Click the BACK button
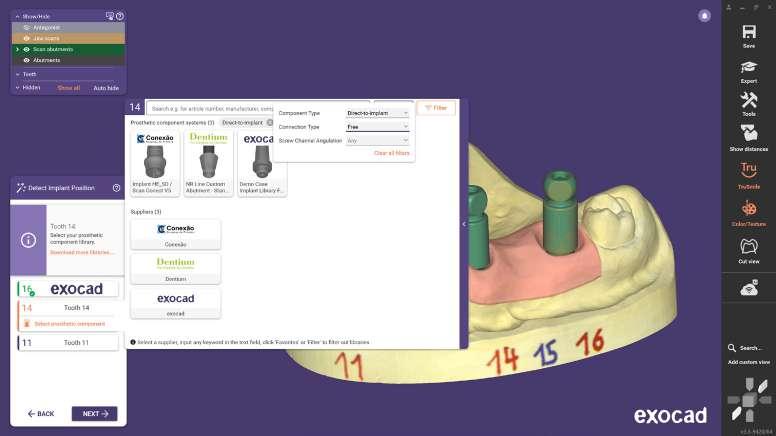This screenshot has height=436, width=776. (x=41, y=414)
